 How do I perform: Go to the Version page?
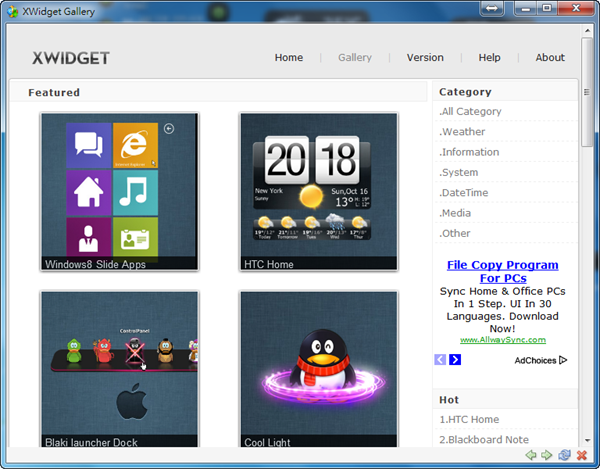pyautogui.click(x=425, y=57)
